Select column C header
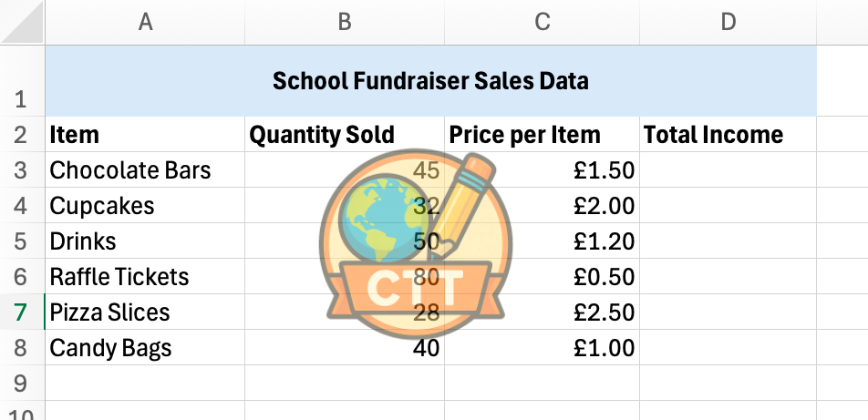 [x=542, y=23]
